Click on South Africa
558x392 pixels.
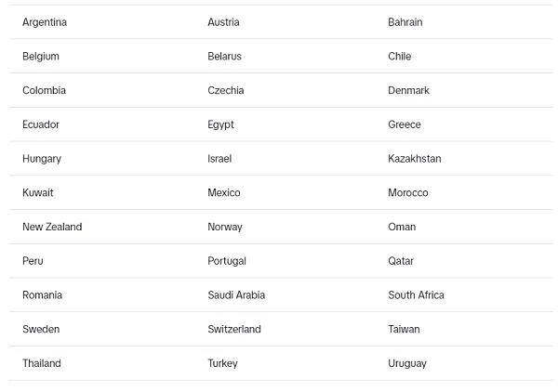click(x=416, y=295)
